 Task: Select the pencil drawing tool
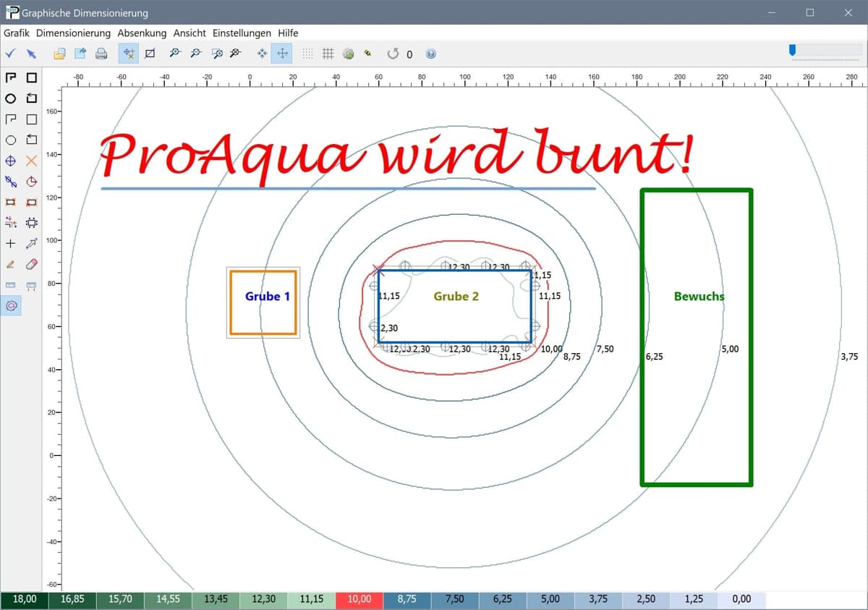11,265
